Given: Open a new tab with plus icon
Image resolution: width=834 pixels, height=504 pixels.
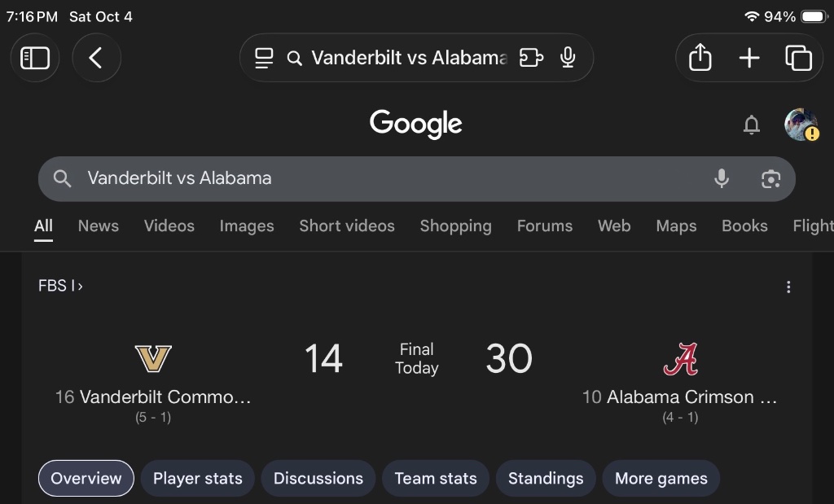Looking at the screenshot, I should (748, 58).
